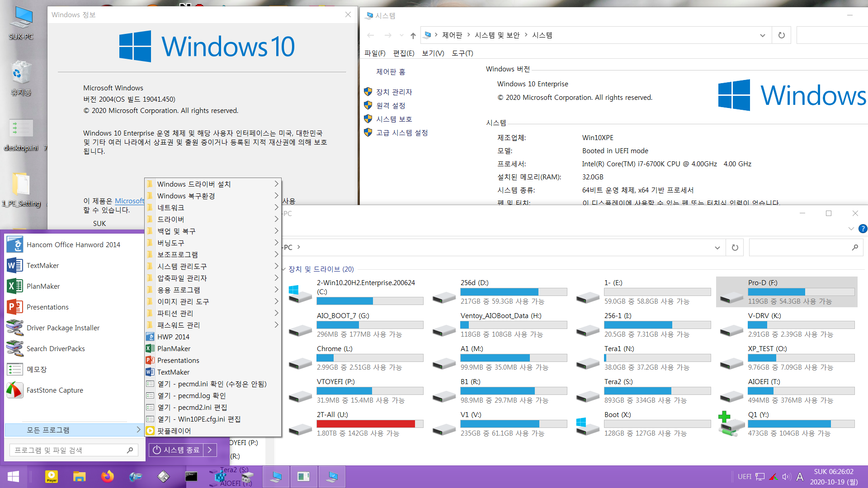Viewport: 868px width, 488px height.
Task: Open PotPlayer from the taskbar
Action: point(52,477)
